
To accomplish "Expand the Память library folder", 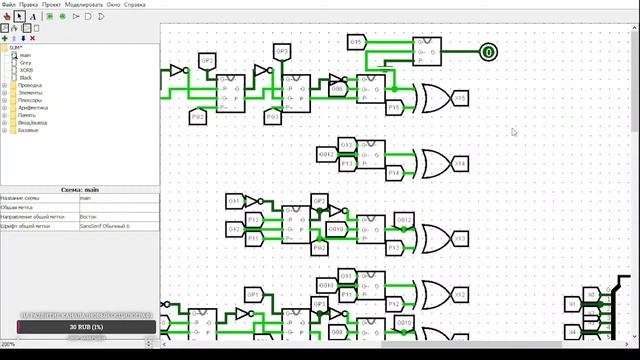I will 4,115.
